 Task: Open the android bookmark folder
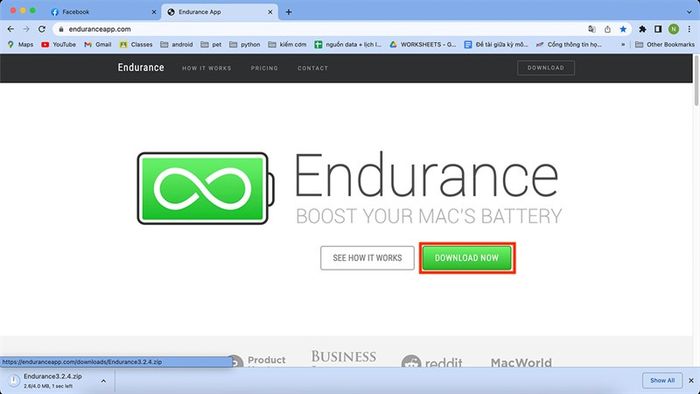[177, 45]
